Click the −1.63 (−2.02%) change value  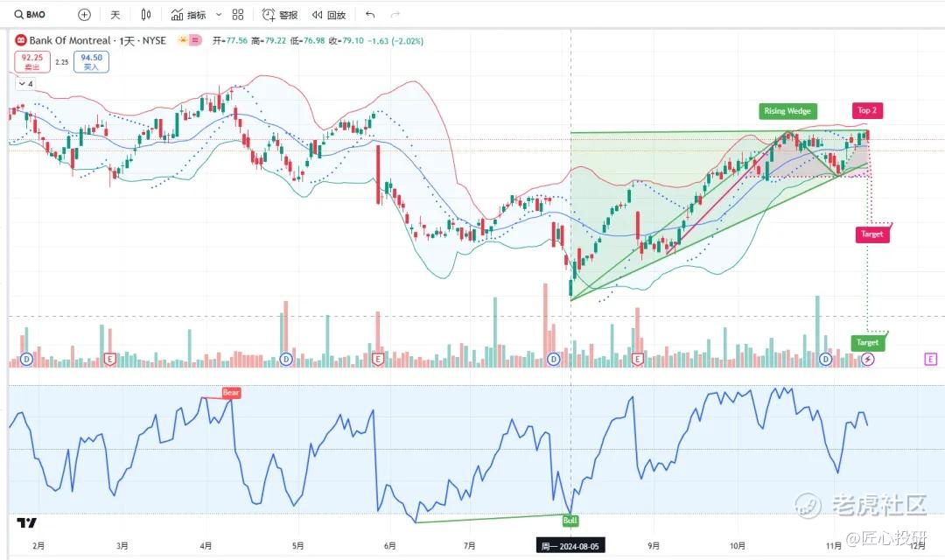(x=395, y=41)
